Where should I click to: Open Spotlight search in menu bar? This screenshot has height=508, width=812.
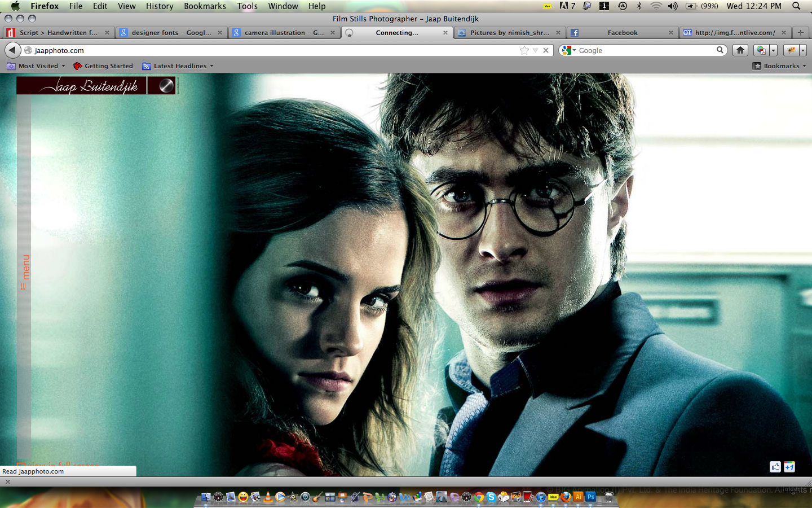[x=796, y=6]
